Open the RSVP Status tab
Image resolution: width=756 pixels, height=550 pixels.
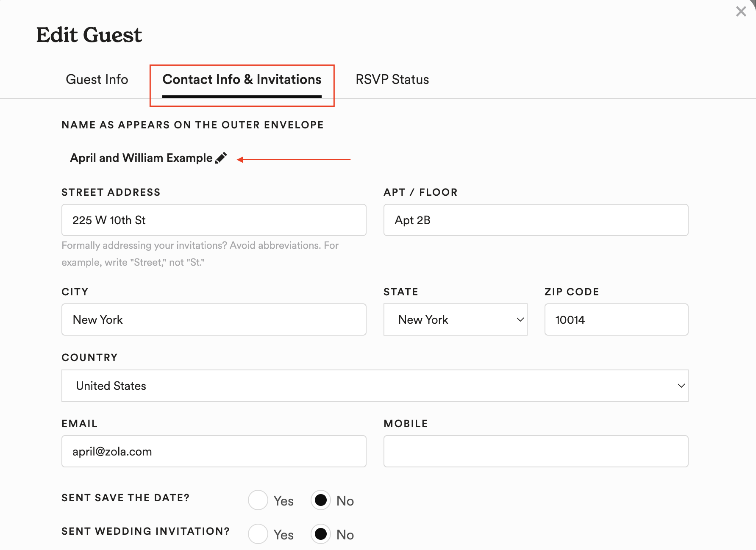(392, 79)
